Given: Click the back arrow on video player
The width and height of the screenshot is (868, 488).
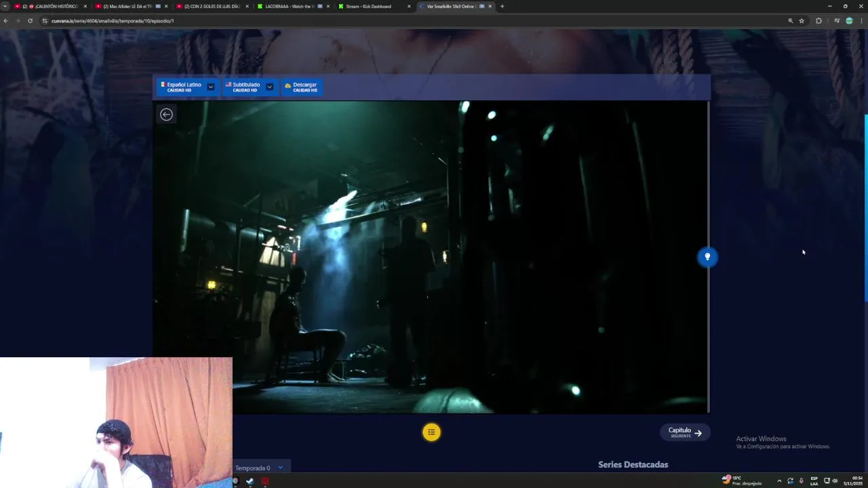Looking at the screenshot, I should 166,115.
